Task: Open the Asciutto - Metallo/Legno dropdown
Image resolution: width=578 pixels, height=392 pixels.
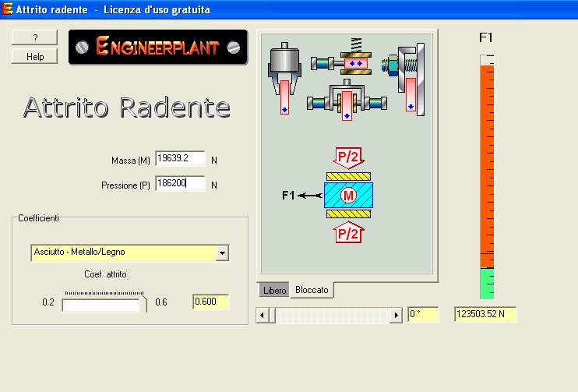Action: pyautogui.click(x=222, y=253)
